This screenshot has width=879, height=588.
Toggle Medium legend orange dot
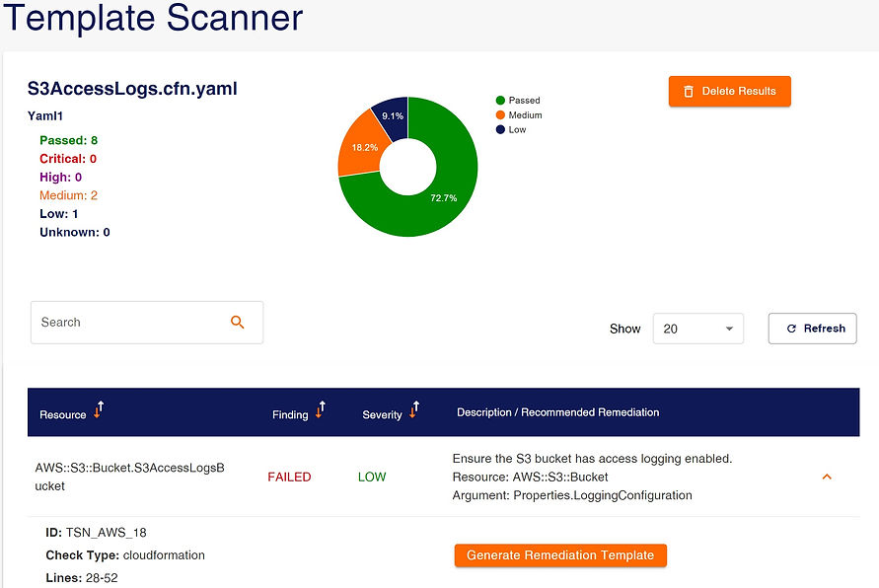tap(500, 114)
